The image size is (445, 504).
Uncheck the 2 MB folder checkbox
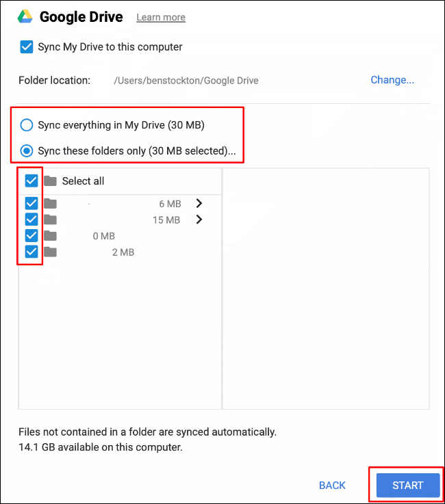pos(31,252)
